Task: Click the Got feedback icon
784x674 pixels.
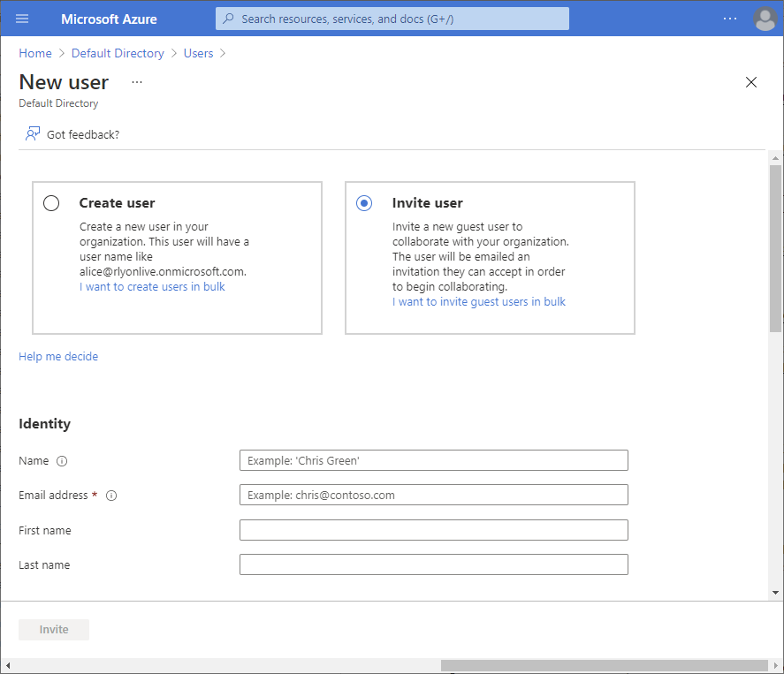Action: pyautogui.click(x=33, y=134)
